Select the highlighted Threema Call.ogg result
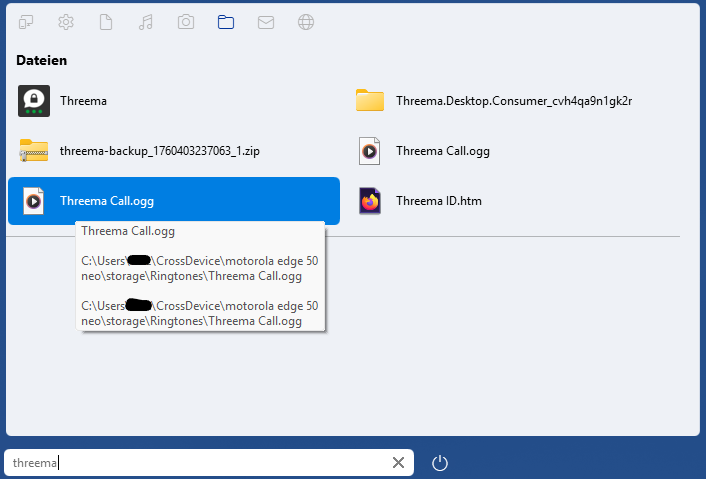This screenshot has height=479, width=706. 107,201
